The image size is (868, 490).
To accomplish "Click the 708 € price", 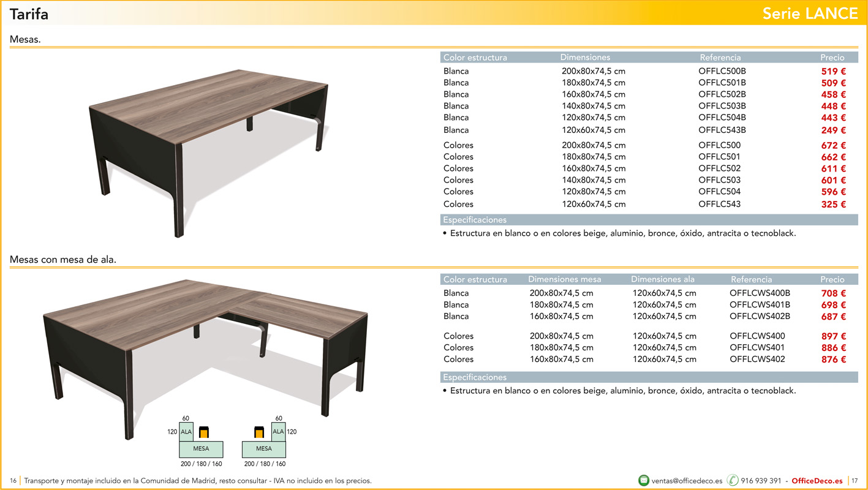I will point(834,293).
